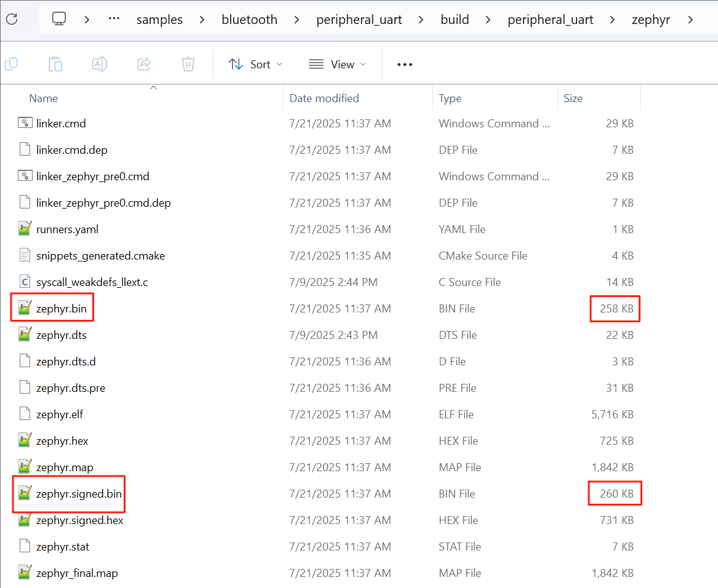Image resolution: width=718 pixels, height=588 pixels.
Task: Select the zephyr.elf file name
Action: click(60, 414)
